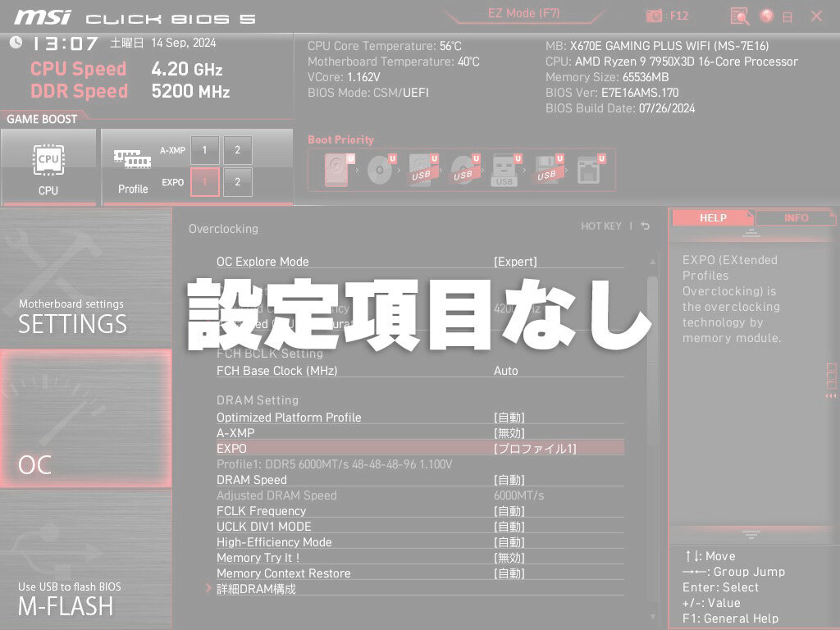Screen dimensions: 840x630
Task: Switch to the HELP tab
Action: click(713, 217)
